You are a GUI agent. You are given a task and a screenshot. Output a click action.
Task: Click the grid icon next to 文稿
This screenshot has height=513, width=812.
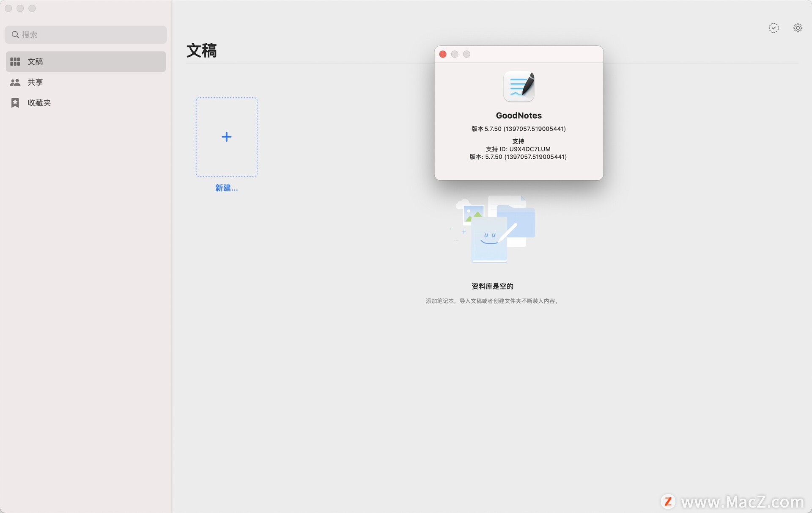coord(15,62)
